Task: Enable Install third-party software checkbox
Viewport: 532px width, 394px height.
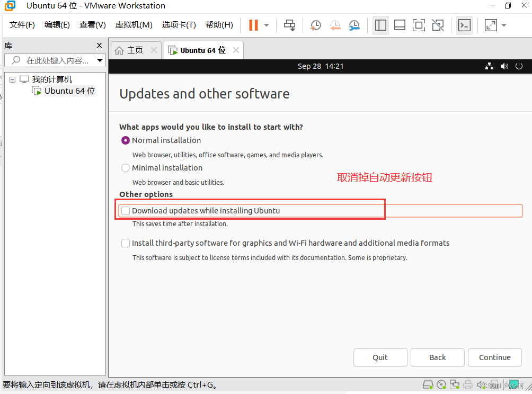Action: click(126, 243)
